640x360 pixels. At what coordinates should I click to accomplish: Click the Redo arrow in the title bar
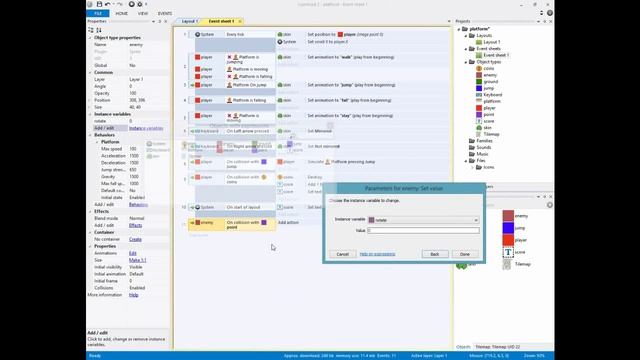pyautogui.click(x=120, y=4)
